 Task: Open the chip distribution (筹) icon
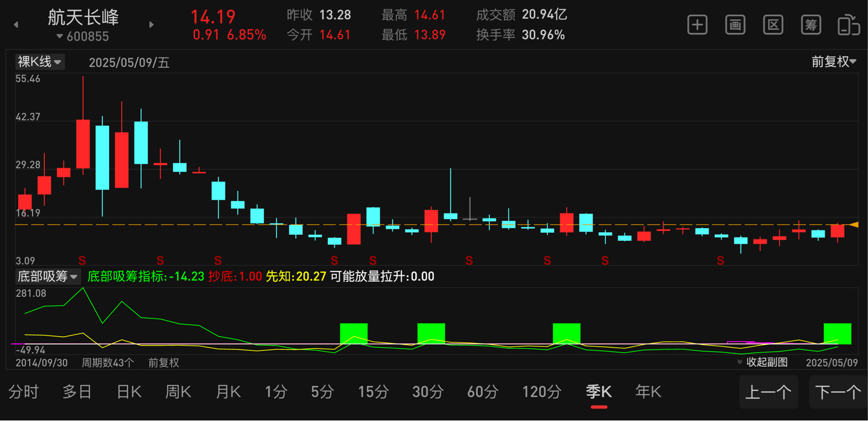click(810, 25)
